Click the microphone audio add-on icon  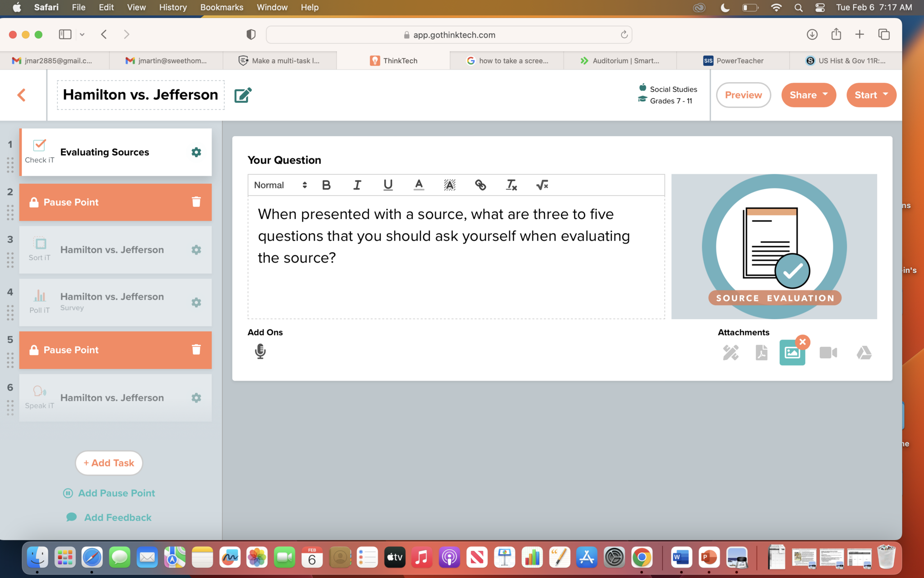260,351
